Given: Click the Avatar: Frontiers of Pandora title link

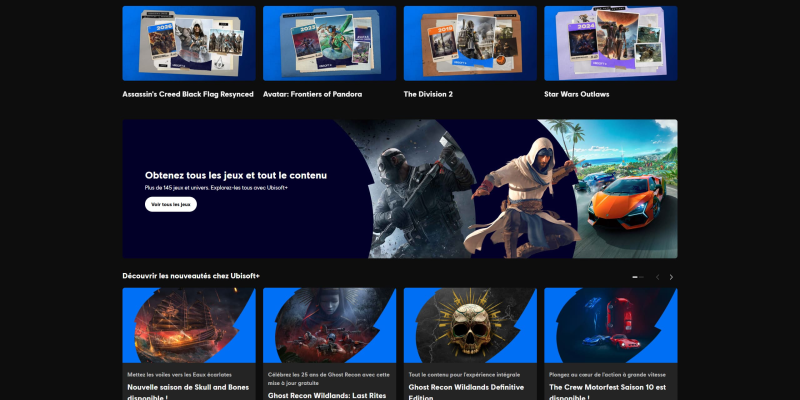Looking at the screenshot, I should pyautogui.click(x=312, y=94).
